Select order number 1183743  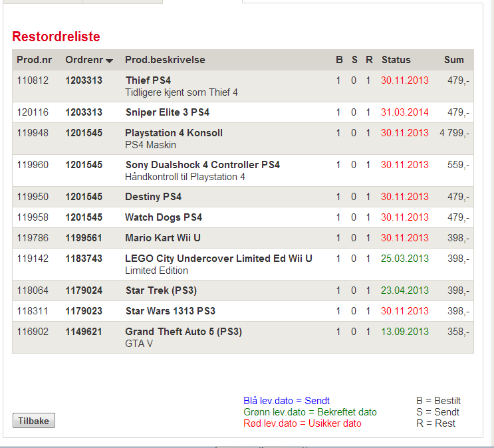[x=84, y=259]
